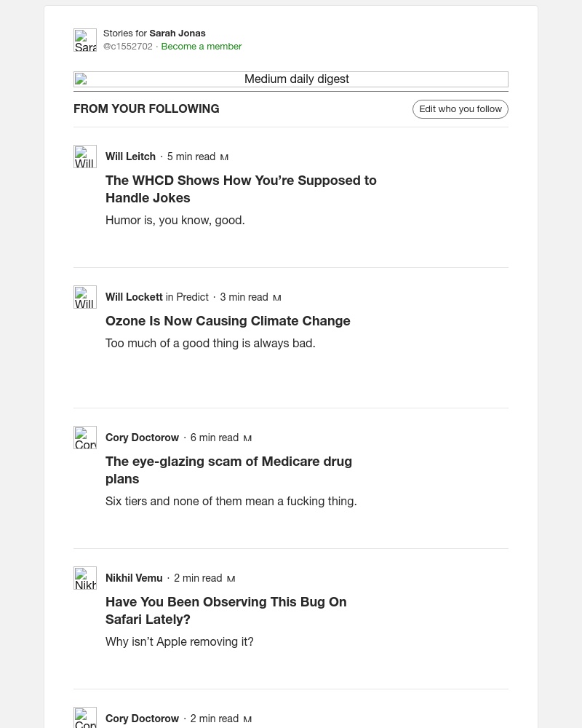Click member-only icon next to 5 min read

coord(224,157)
